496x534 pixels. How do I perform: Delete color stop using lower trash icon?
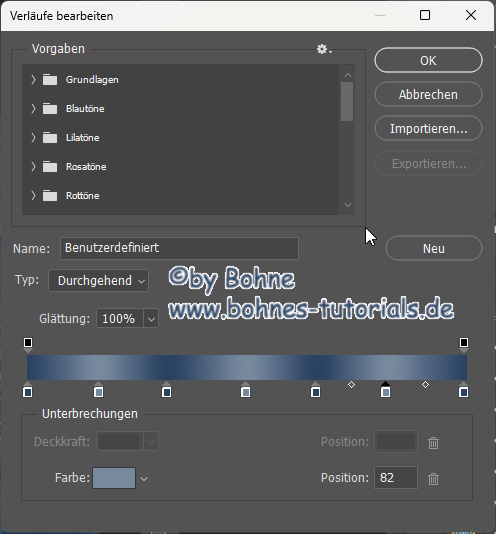point(433,478)
